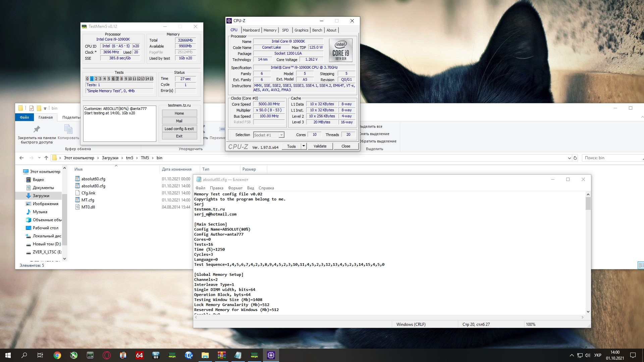The height and width of the screenshot is (362, 644).
Task: Click the Explorer refresh icon
Action: click(x=575, y=158)
